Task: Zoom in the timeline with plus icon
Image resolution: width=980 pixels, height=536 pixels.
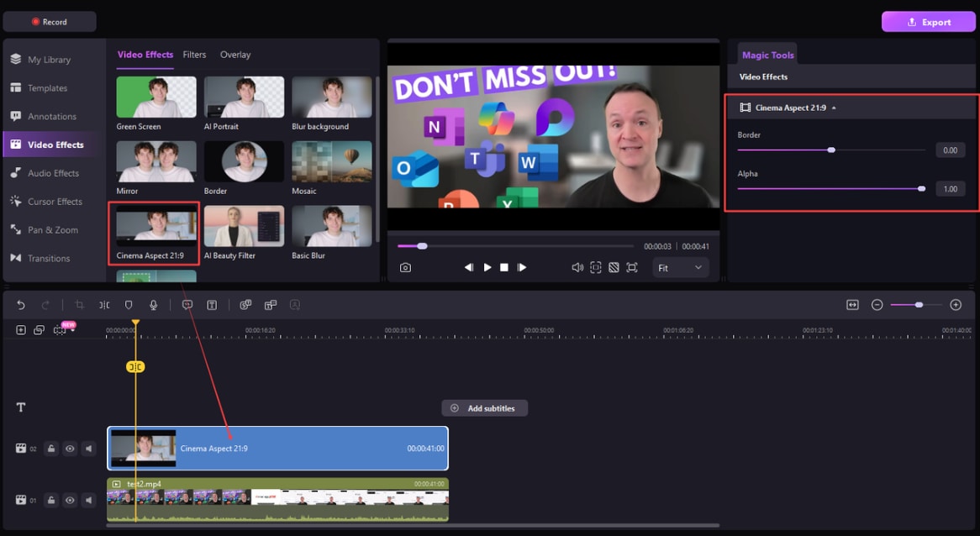Action: (956, 305)
